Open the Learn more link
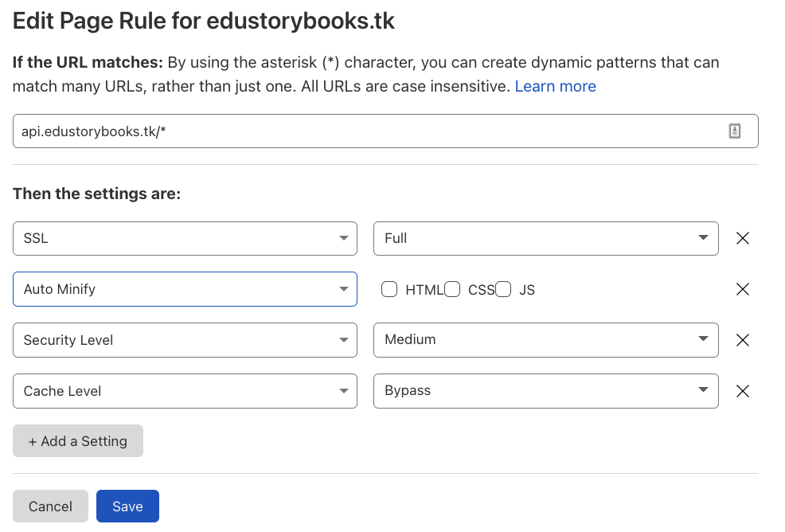The height and width of the screenshot is (532, 785). 555,86
